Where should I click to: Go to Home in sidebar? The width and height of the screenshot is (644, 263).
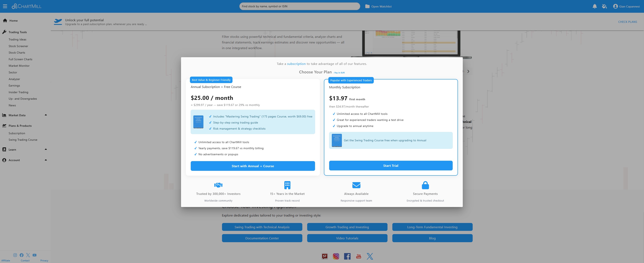tap(14, 21)
